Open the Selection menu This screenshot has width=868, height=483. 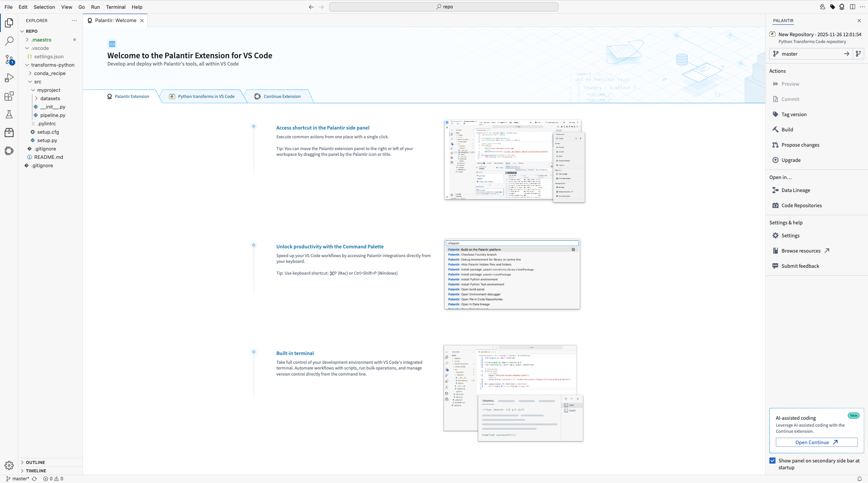click(x=44, y=7)
